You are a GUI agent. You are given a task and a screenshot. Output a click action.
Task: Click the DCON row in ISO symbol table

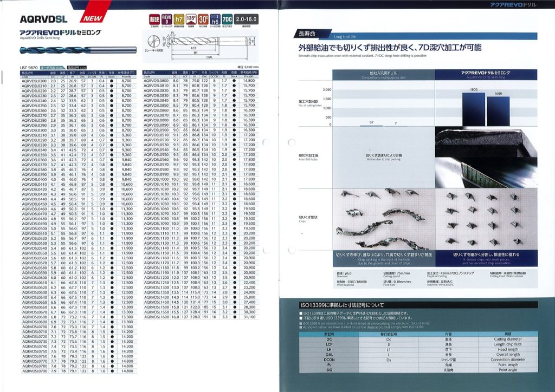click(418, 360)
